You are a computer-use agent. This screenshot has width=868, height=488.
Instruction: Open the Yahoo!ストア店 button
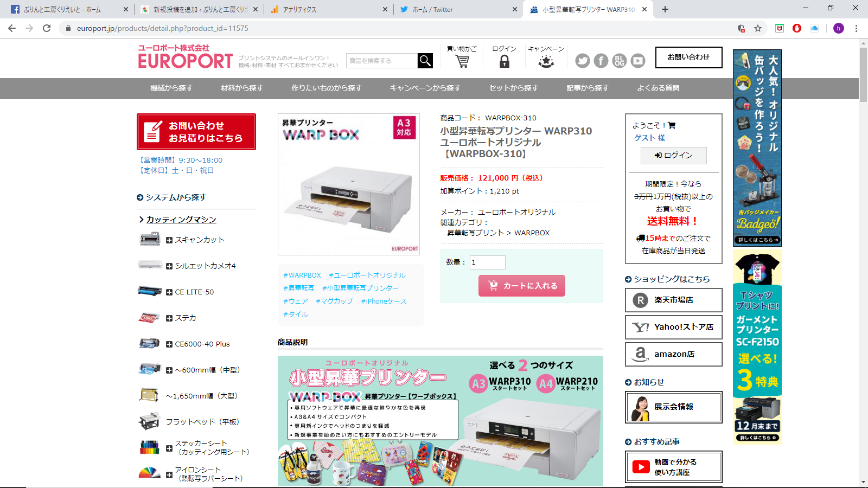coord(674,327)
